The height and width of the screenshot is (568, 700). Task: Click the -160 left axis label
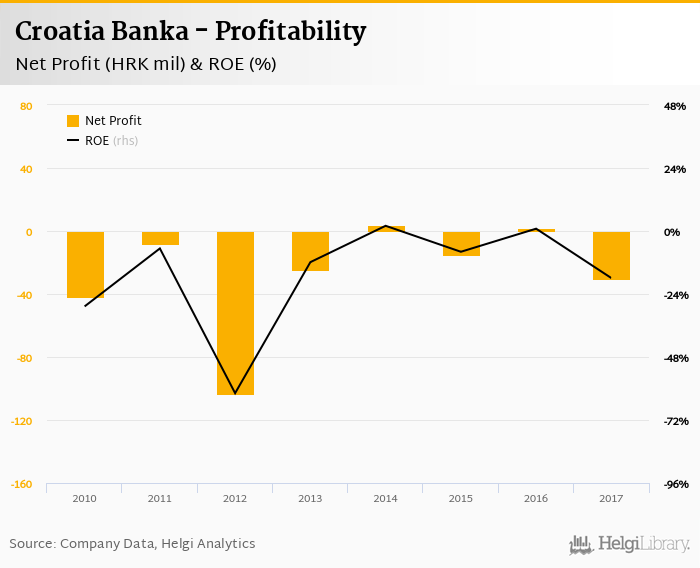20,484
